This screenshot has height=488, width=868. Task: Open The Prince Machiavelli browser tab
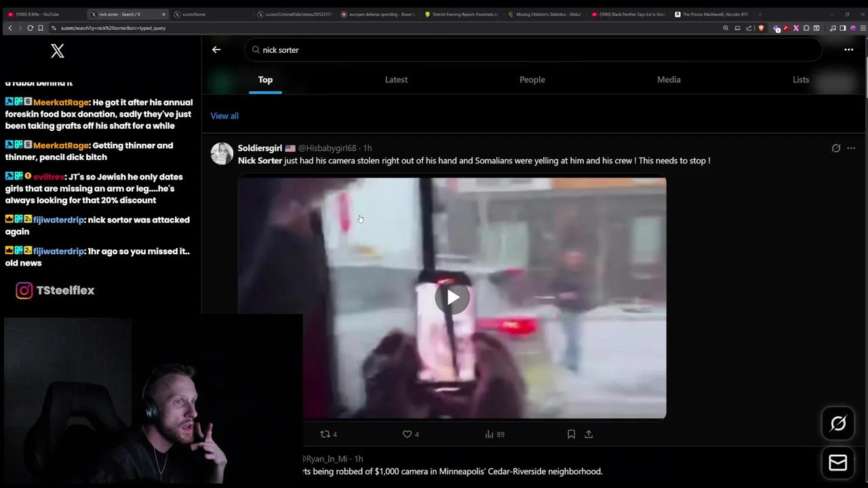pyautogui.click(x=712, y=14)
